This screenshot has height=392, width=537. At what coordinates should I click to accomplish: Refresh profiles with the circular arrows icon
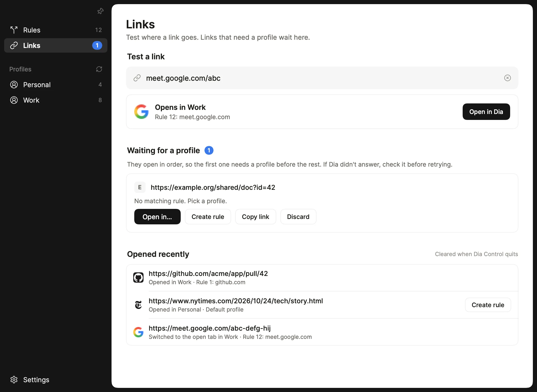[99, 69]
